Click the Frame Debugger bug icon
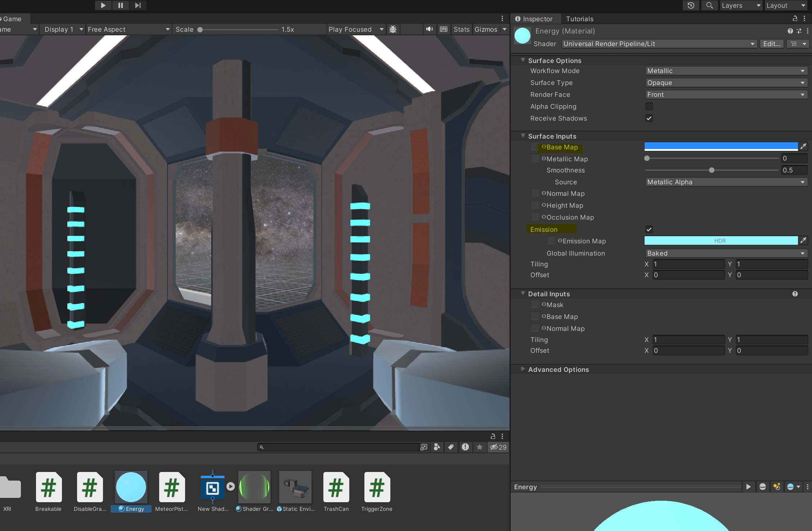This screenshot has width=812, height=531. tap(393, 29)
